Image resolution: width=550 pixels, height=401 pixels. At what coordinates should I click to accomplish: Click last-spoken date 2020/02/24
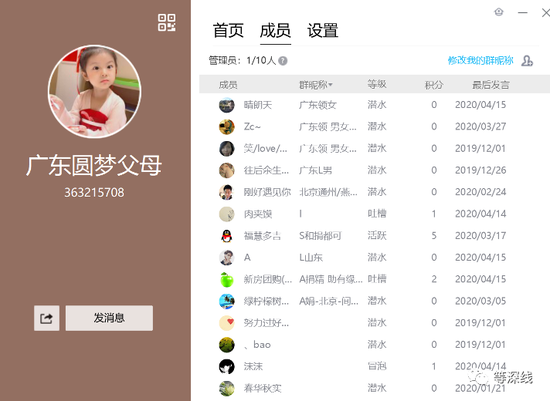tap(481, 192)
